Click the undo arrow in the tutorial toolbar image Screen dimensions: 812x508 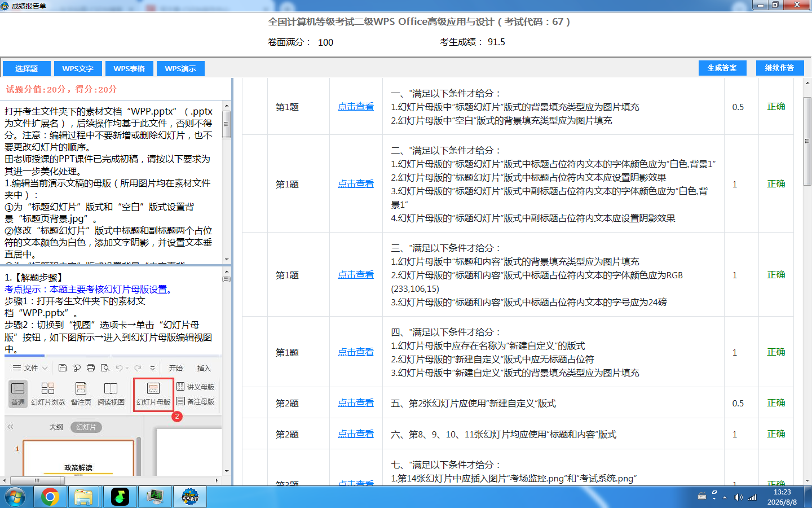119,368
